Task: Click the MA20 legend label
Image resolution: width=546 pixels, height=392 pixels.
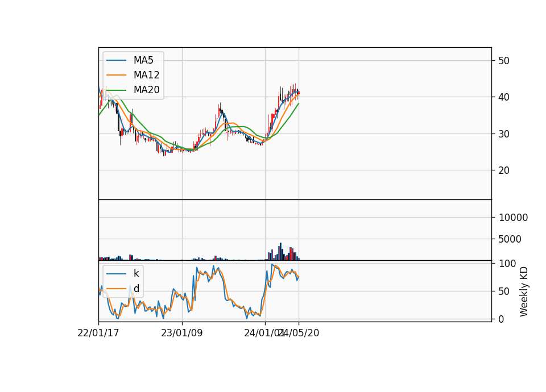Action: (147, 90)
